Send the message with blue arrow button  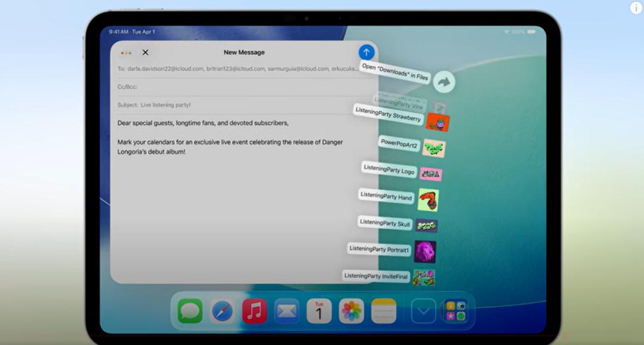(x=366, y=52)
